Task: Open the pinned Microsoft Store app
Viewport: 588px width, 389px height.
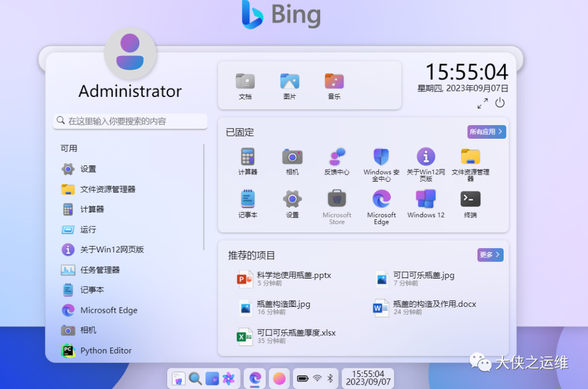Action: pos(337,207)
